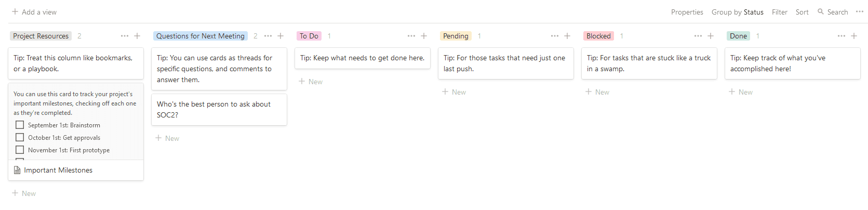This screenshot has width=868, height=210.
Task: Open the Filter options
Action: click(x=779, y=12)
